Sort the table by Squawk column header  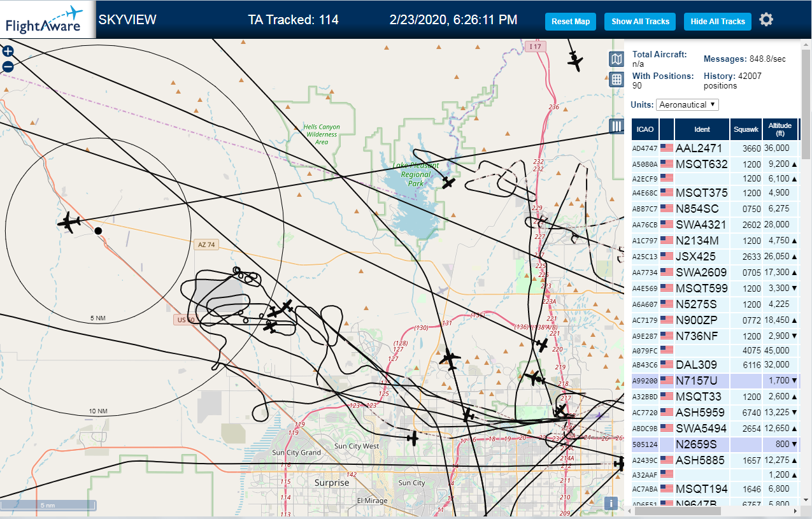[x=746, y=129]
